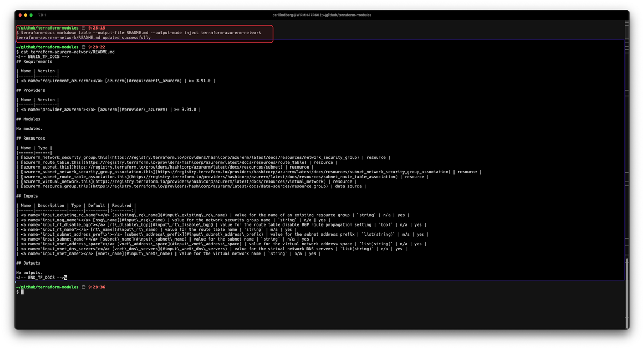Select the second green terraform-modules prompt path
This screenshot has height=349, width=644.
tap(47, 47)
